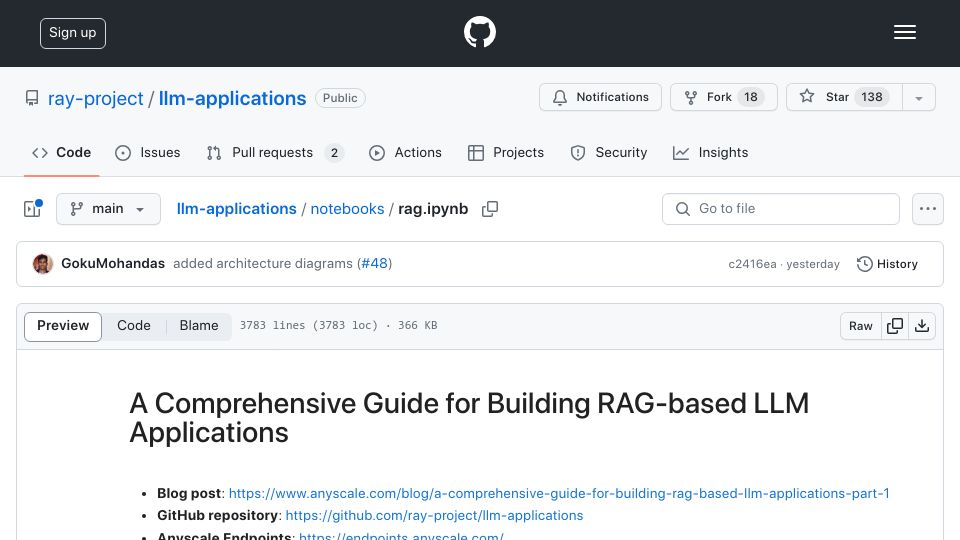Click the rag.ipynb file name
The height and width of the screenshot is (540, 960).
(433, 209)
